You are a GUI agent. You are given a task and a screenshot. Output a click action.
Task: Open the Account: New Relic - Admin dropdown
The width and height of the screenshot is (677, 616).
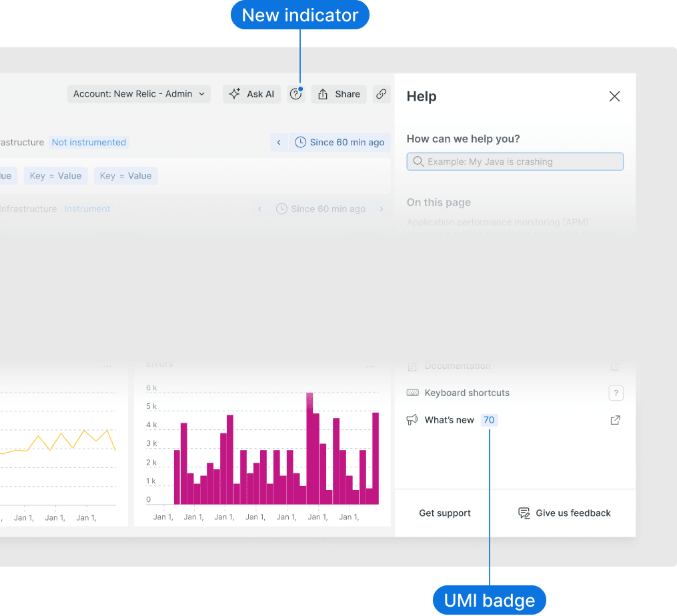click(x=138, y=94)
